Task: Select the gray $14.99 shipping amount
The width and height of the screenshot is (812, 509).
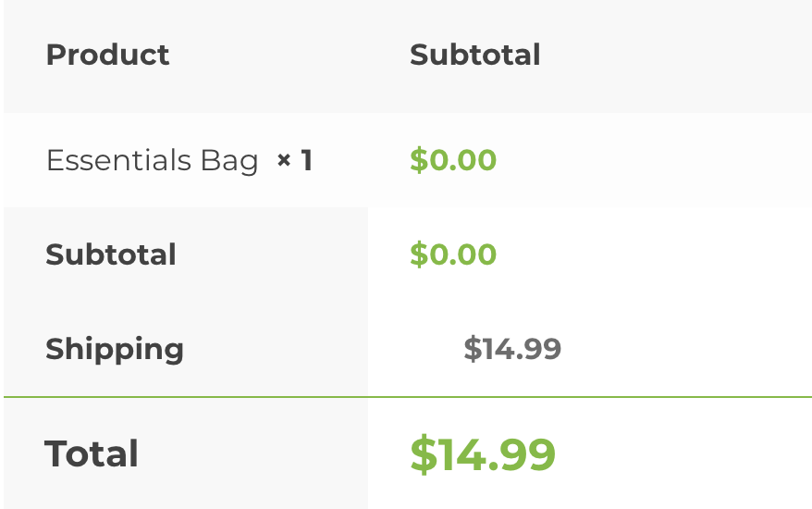Action: [x=512, y=349]
